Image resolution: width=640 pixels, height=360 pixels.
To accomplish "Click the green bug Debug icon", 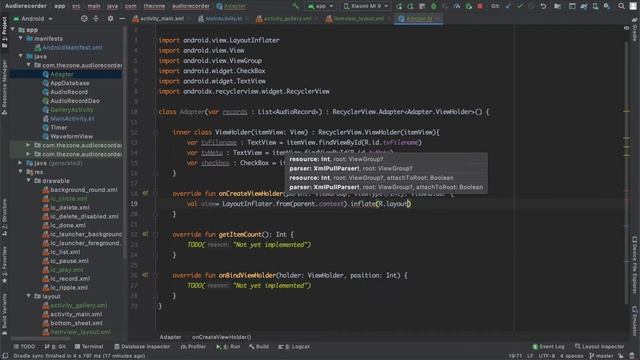I will click(434, 6).
